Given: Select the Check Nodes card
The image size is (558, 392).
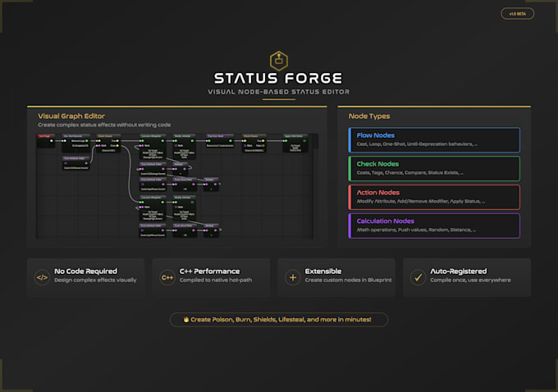Looking at the screenshot, I should (434, 168).
